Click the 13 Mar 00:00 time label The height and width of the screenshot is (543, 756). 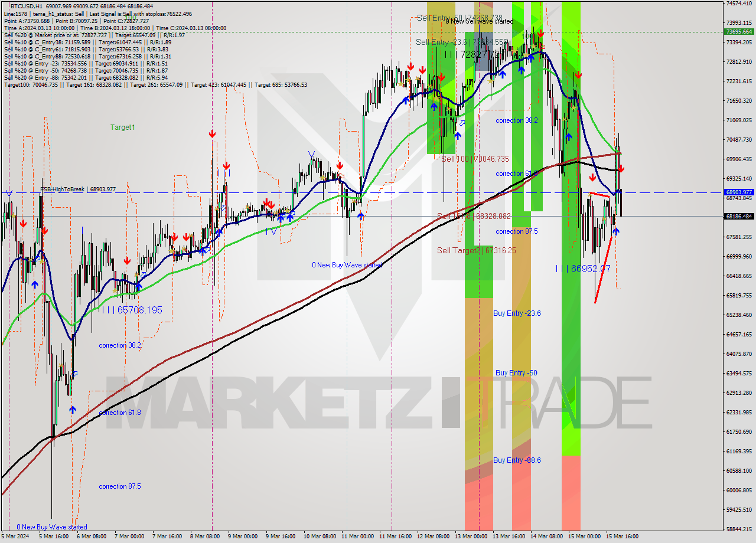[x=471, y=537]
